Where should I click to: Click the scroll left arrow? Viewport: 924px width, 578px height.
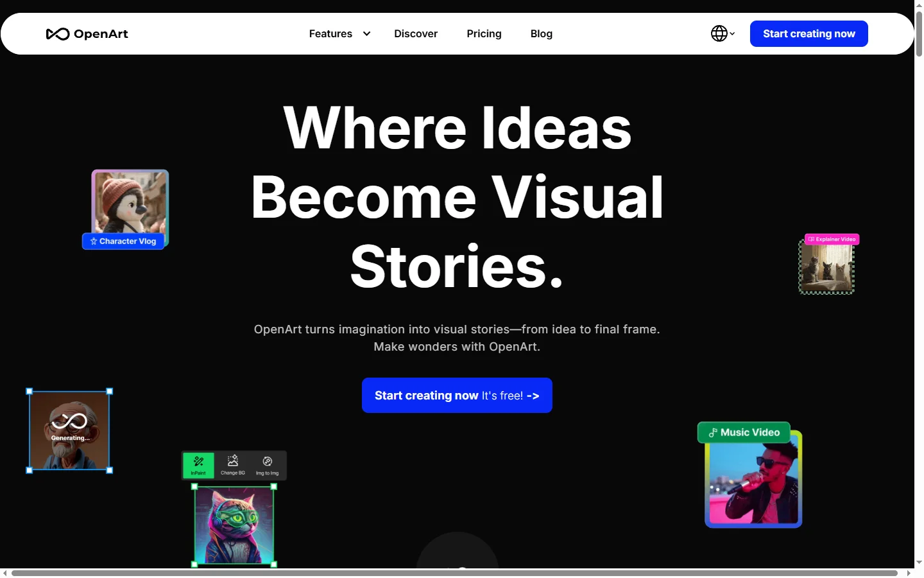click(4, 573)
